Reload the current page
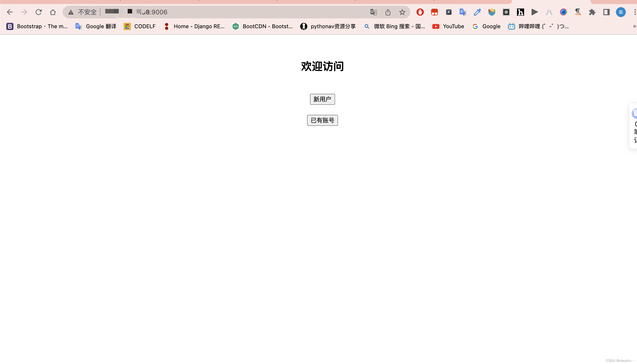 pos(39,12)
